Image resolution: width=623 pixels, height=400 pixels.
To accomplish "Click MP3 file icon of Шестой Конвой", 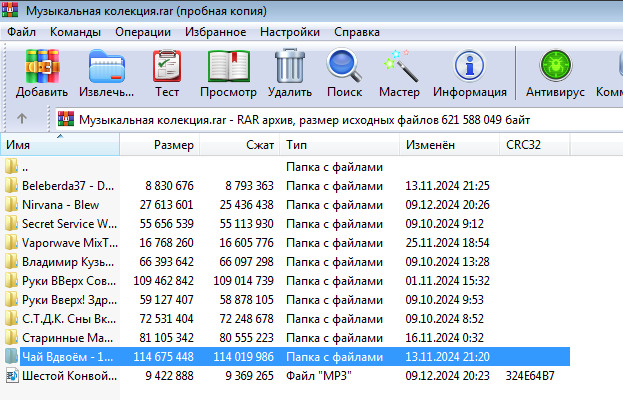I will (12, 375).
